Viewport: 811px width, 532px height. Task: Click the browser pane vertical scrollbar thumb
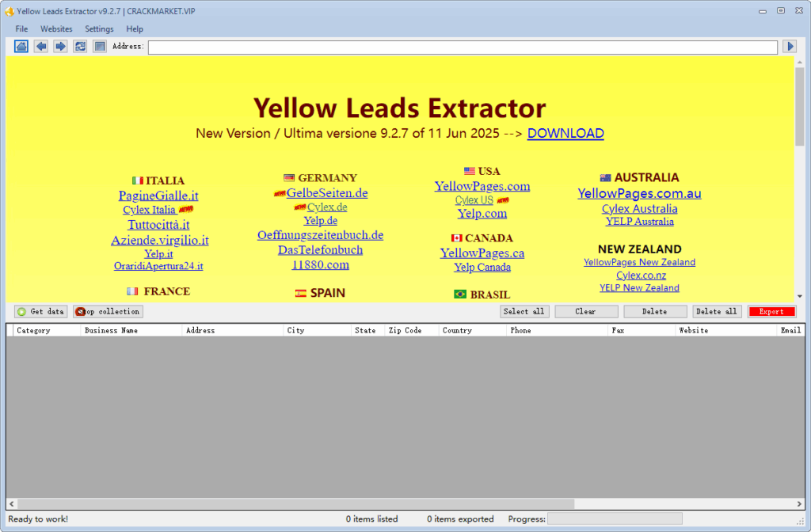coord(800,106)
